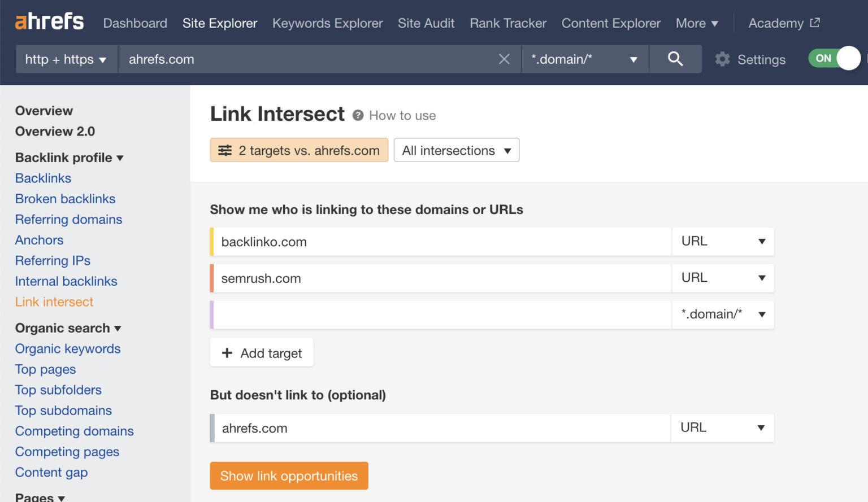The image size is (868, 502).
Task: Switch the ON toggle off
Action: [835, 58]
